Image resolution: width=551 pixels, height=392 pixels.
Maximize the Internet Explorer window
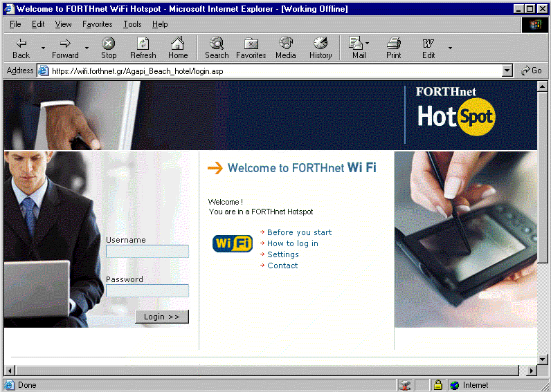point(530,9)
